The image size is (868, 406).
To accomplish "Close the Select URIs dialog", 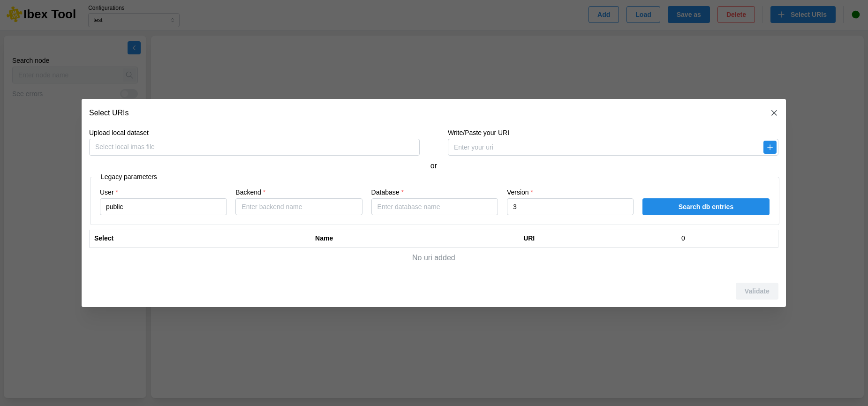I will tap(774, 113).
